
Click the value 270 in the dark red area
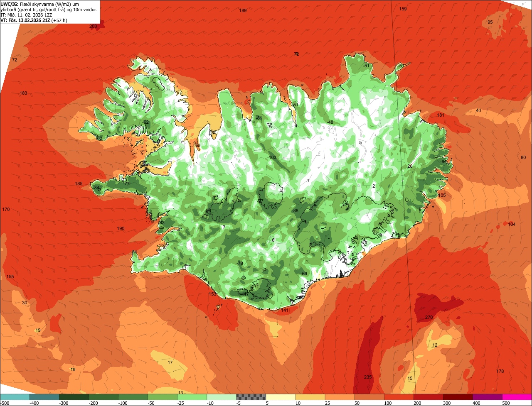pos(429,317)
